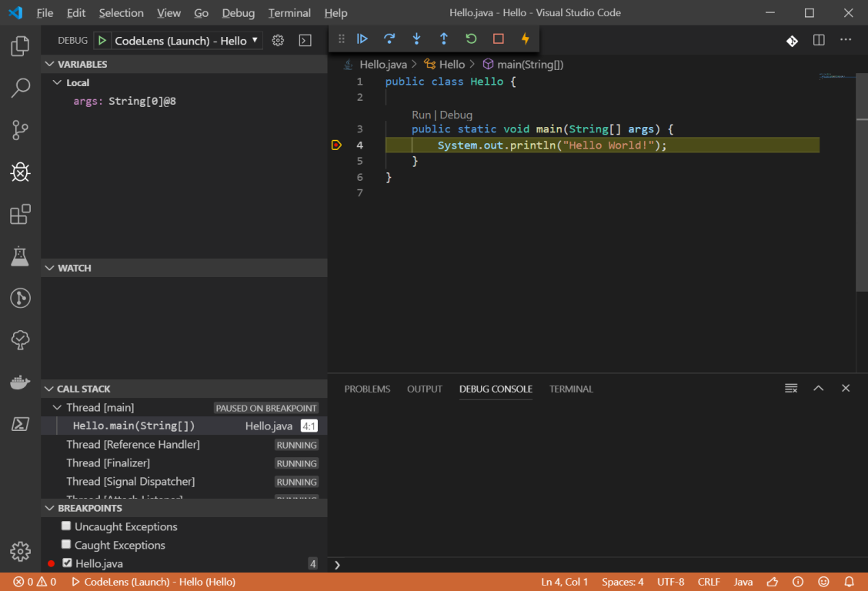Open the Debug menu
The height and width of the screenshot is (591, 868).
click(x=238, y=13)
